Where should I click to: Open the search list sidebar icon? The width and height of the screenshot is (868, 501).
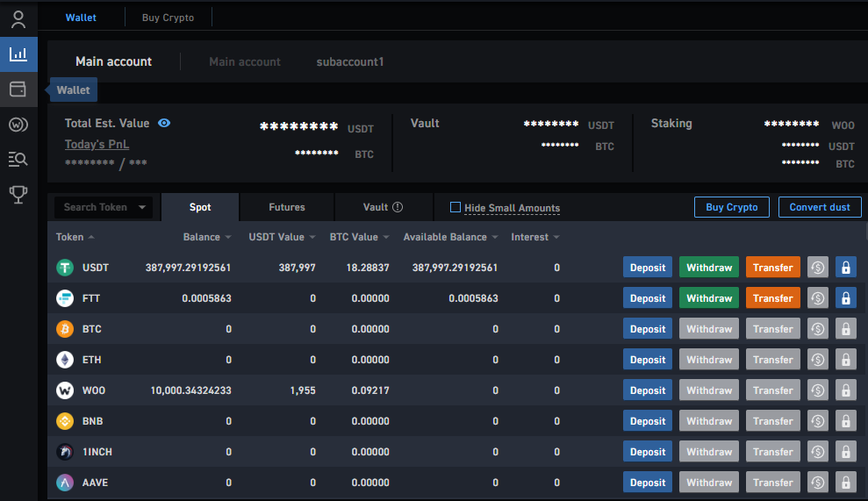[x=18, y=160]
